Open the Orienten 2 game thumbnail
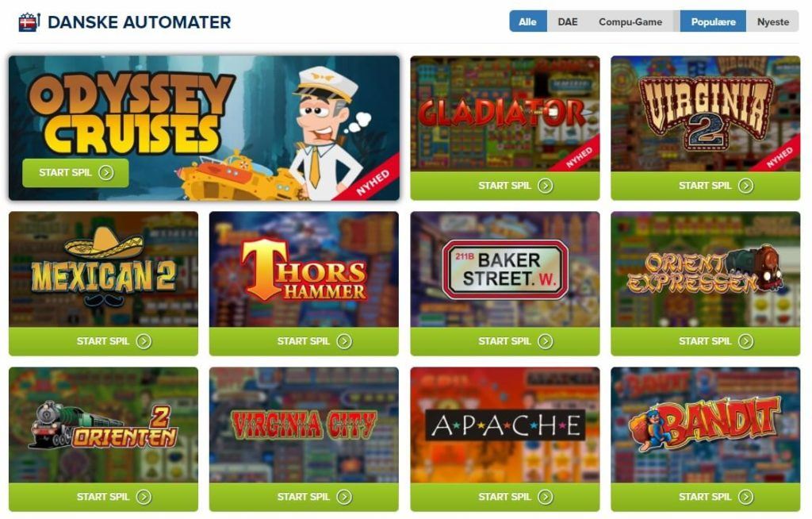This screenshot has height=519, width=812. [x=104, y=425]
